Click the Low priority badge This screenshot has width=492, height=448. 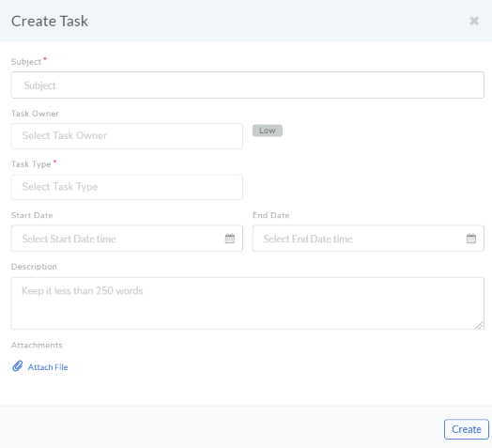[x=268, y=131]
